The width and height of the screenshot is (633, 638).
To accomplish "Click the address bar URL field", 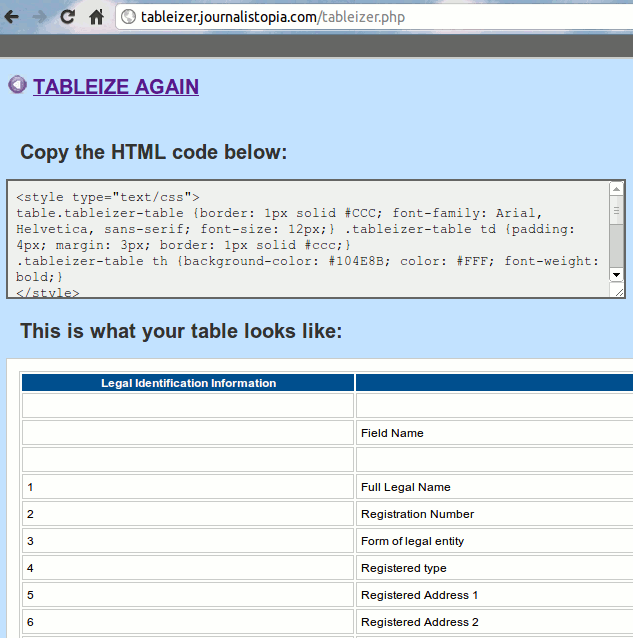I will pos(374,17).
